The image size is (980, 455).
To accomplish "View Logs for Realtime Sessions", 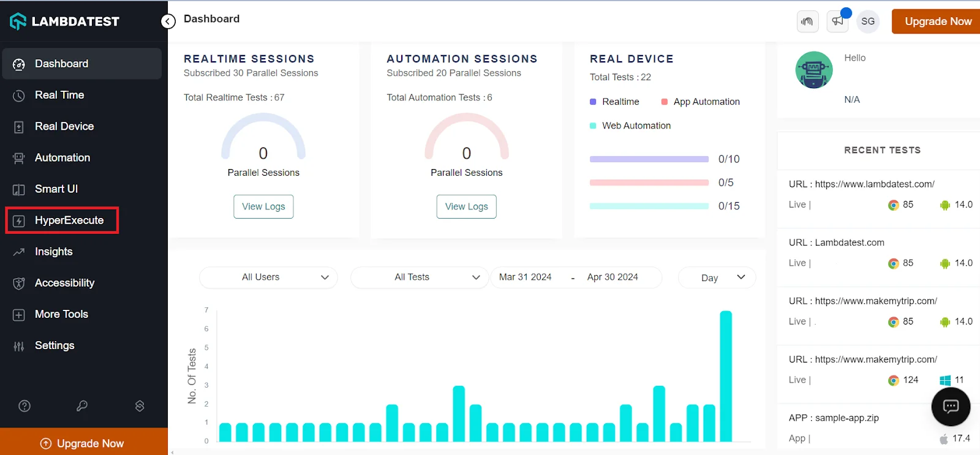I will [263, 206].
